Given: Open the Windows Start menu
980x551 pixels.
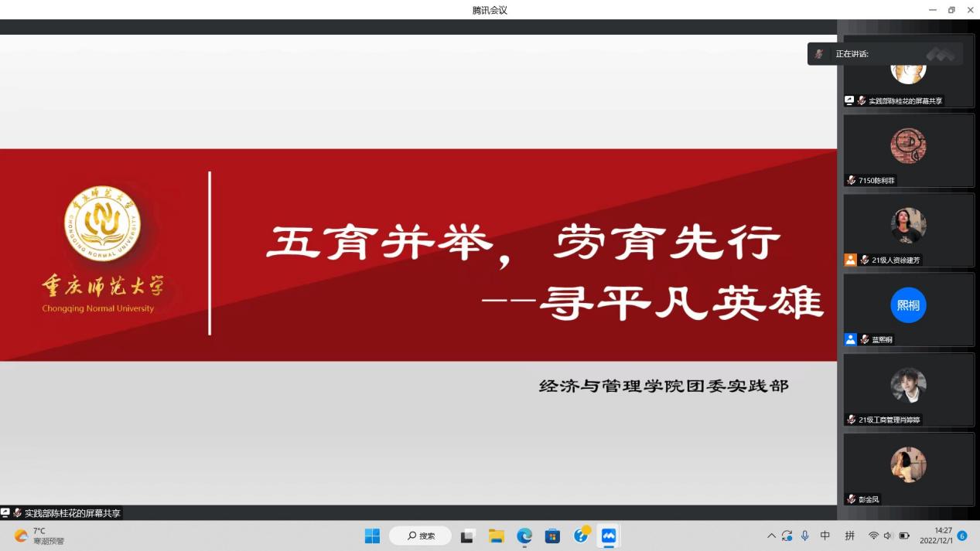Looking at the screenshot, I should coord(372,536).
